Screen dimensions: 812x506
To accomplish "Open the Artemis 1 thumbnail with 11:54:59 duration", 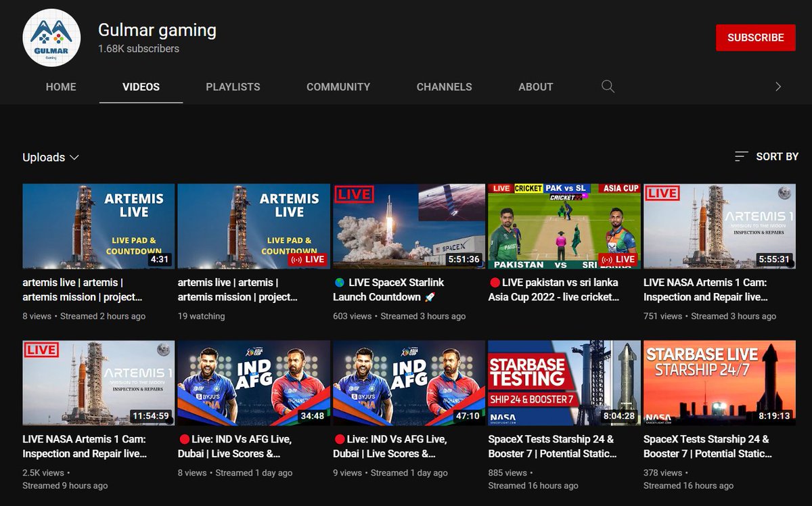I will click(x=99, y=383).
